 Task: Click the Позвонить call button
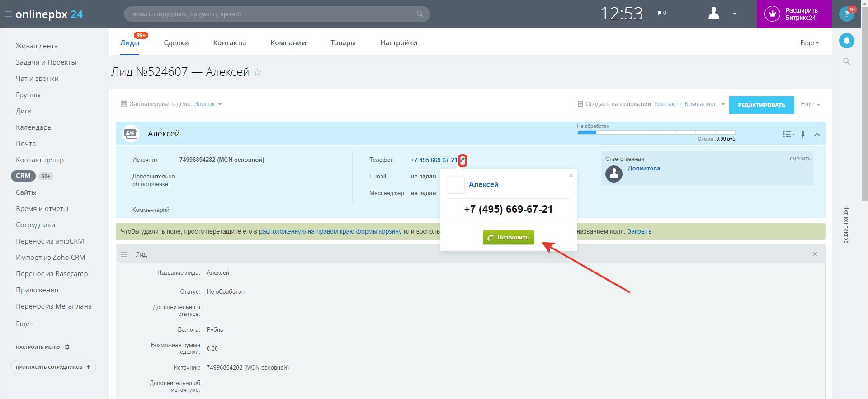coord(509,238)
